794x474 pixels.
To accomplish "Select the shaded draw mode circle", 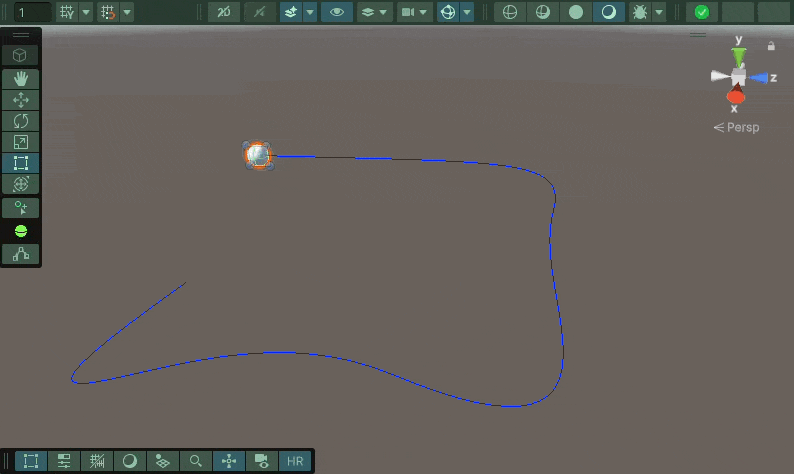I will tap(576, 12).
